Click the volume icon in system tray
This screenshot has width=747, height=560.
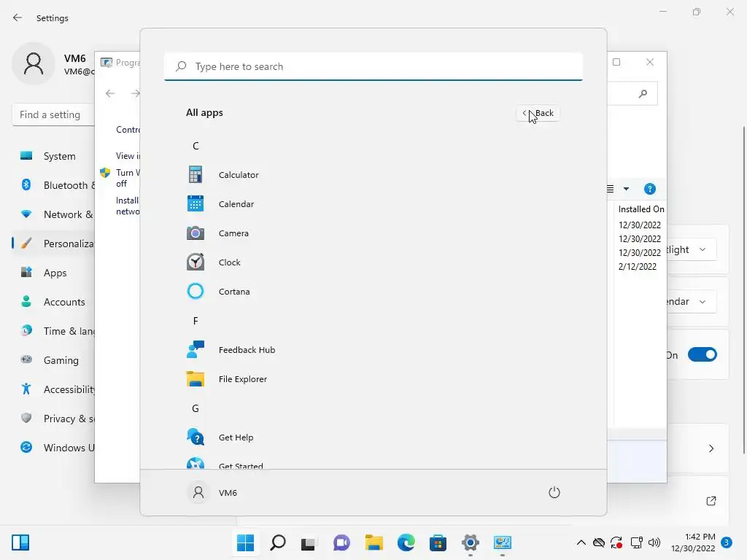(x=654, y=542)
